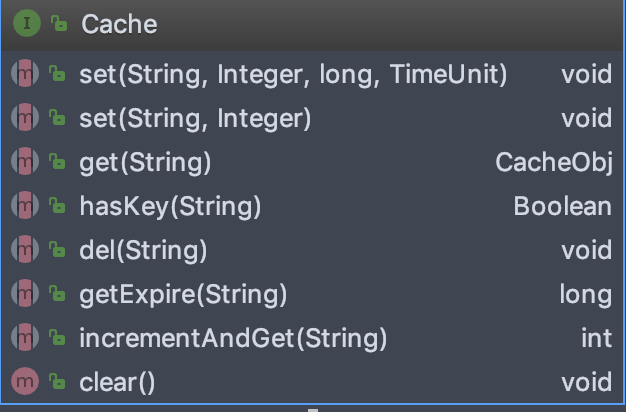The image size is (626, 412).
Task: Click method icon of set with TimeUnit parameter
Action: tap(24, 74)
